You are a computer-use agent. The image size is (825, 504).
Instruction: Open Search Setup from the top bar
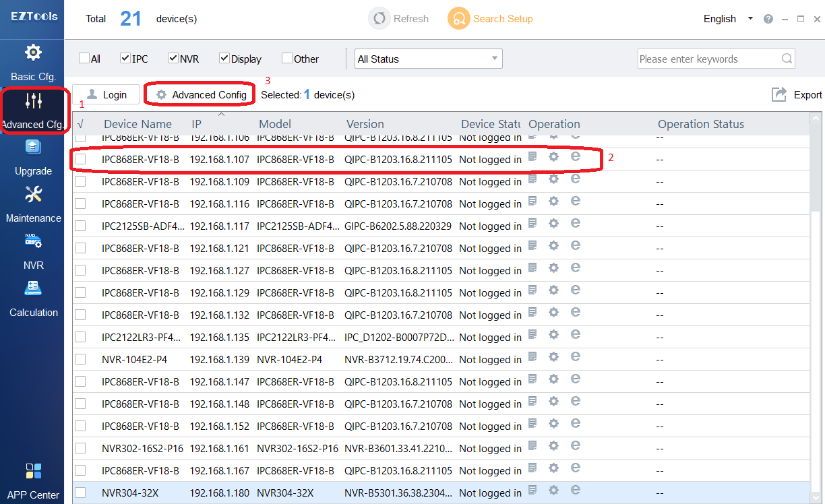tap(490, 18)
